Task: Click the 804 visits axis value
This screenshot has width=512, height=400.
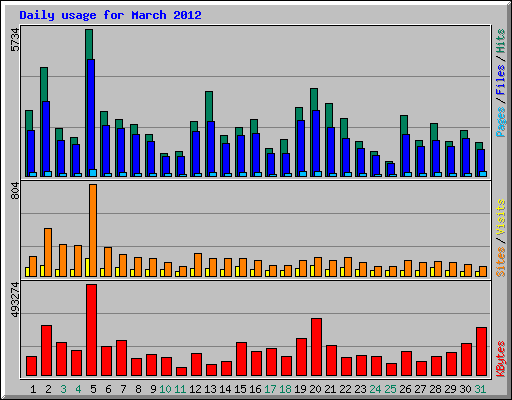Action: pyautogui.click(x=15, y=191)
